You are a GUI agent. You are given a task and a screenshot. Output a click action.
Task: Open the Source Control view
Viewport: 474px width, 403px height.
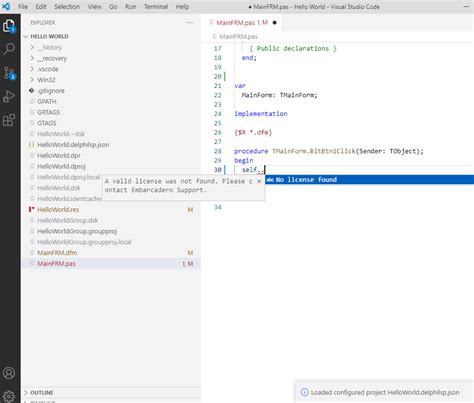click(9, 73)
